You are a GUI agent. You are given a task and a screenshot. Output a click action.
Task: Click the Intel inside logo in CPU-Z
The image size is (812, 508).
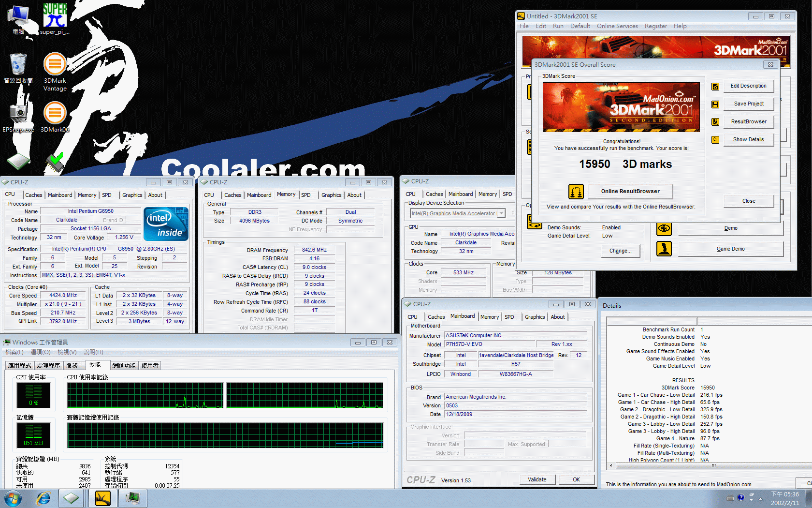[x=167, y=224]
